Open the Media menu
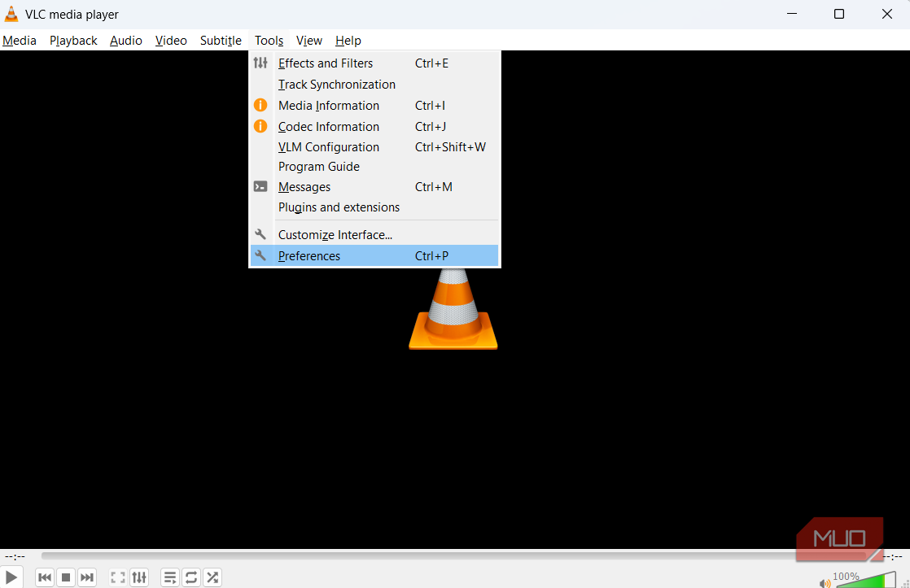910x588 pixels. 20,41
